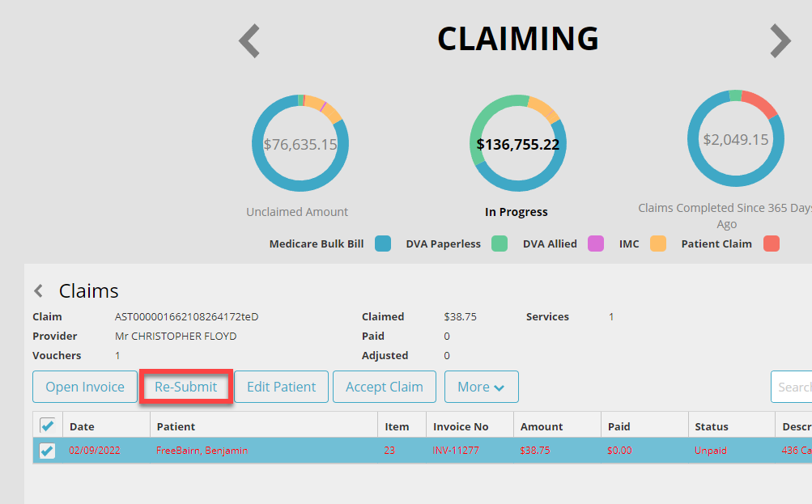Image resolution: width=812 pixels, height=504 pixels.
Task: Click the Unclaimed Amount caption
Action: (297, 212)
